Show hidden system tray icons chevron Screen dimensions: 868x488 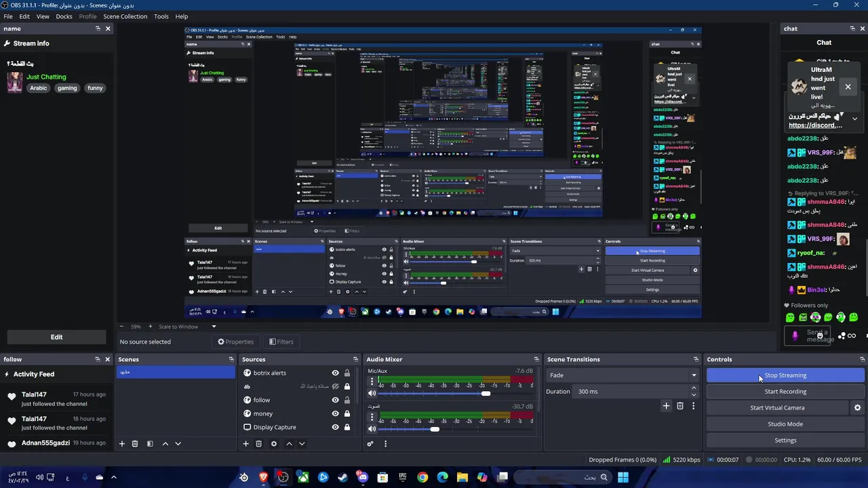pos(113,477)
